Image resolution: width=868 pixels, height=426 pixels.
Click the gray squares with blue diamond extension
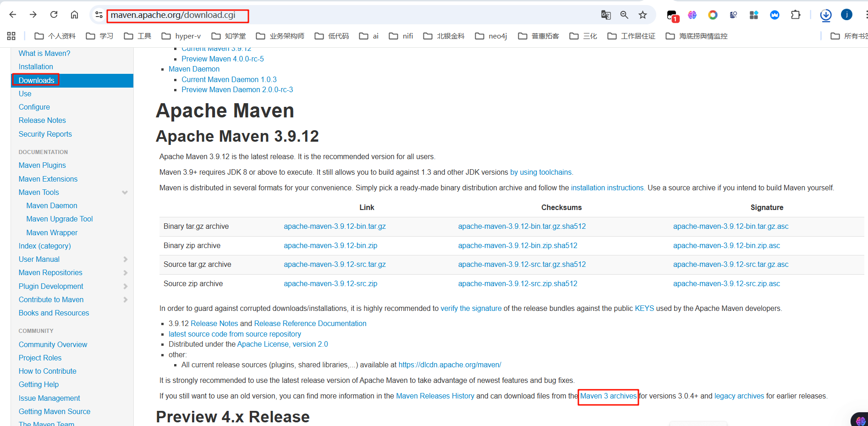tap(754, 15)
